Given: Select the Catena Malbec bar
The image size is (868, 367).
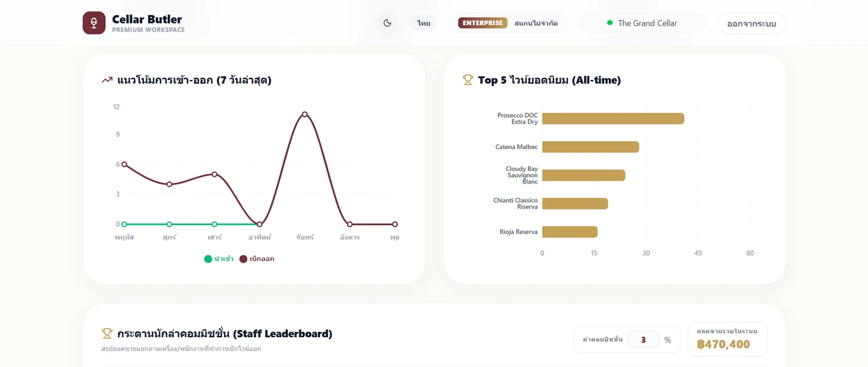Looking at the screenshot, I should point(590,147).
